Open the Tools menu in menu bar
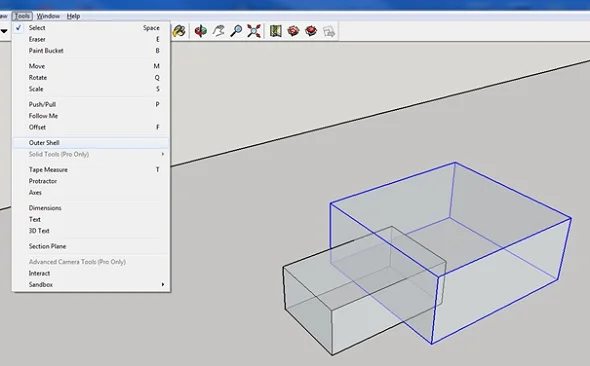 (x=22, y=16)
